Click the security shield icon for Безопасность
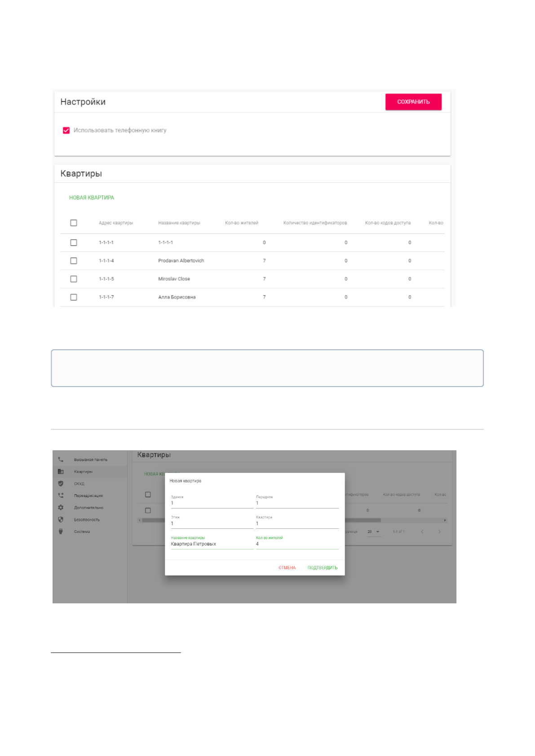The height and width of the screenshot is (756, 535). coord(61,519)
